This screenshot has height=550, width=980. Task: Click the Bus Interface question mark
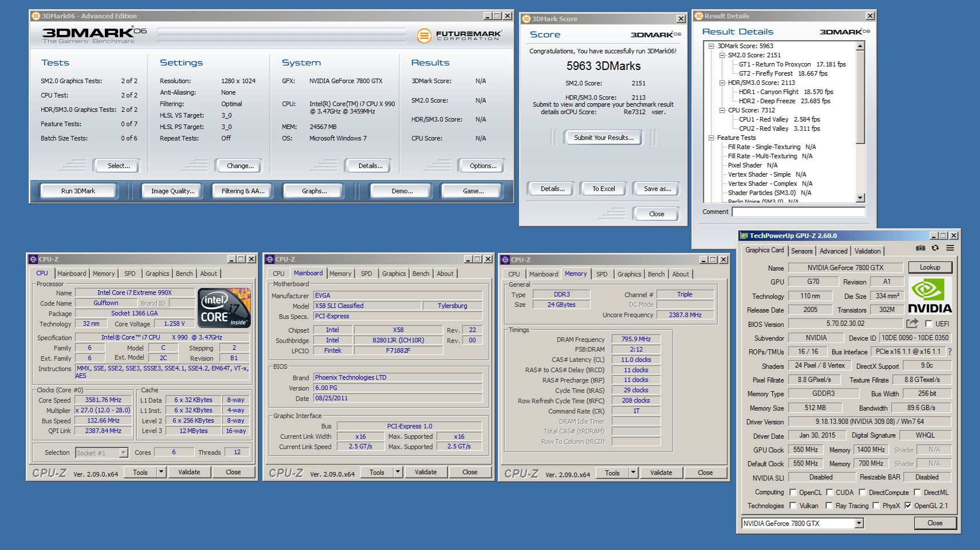pos(950,352)
